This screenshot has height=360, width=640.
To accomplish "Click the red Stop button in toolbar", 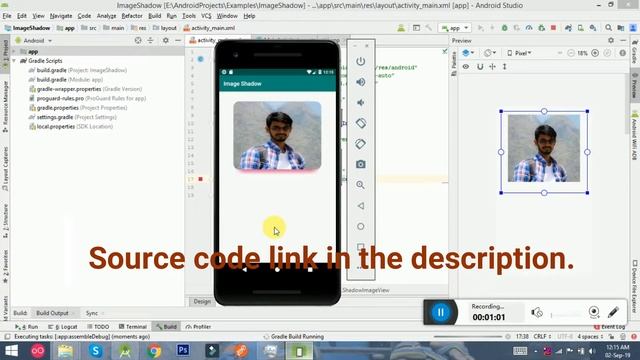I will tap(553, 28).
